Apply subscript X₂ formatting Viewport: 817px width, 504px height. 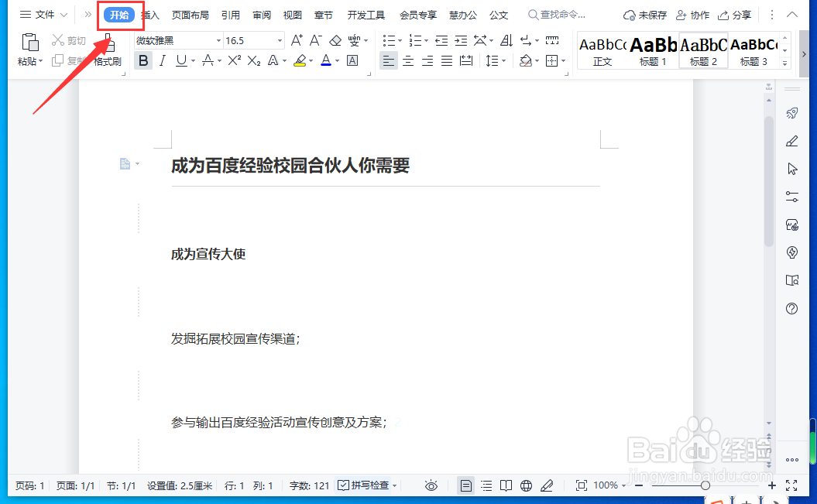pos(254,60)
